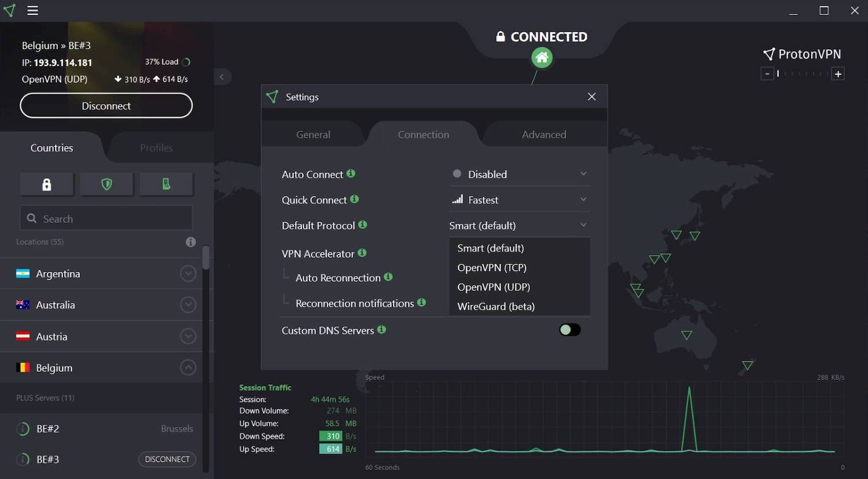
Task: Select WireGuard (beta) from the protocol list
Action: (495, 306)
